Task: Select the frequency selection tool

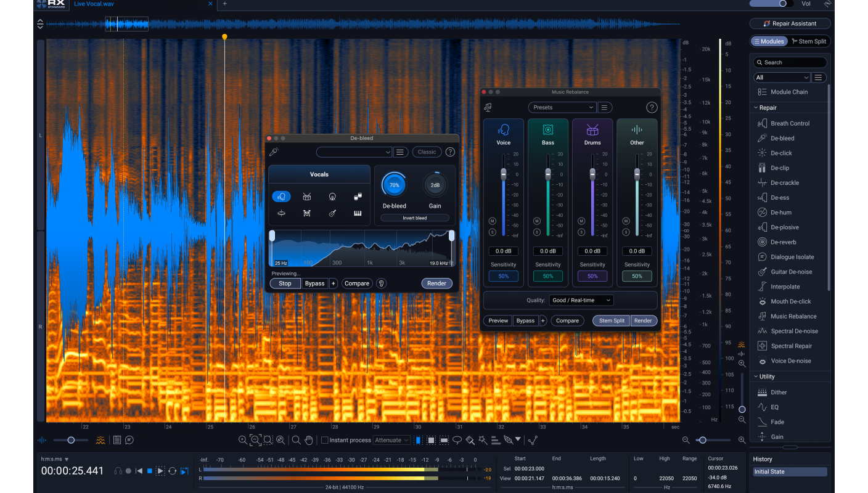Action: click(444, 440)
